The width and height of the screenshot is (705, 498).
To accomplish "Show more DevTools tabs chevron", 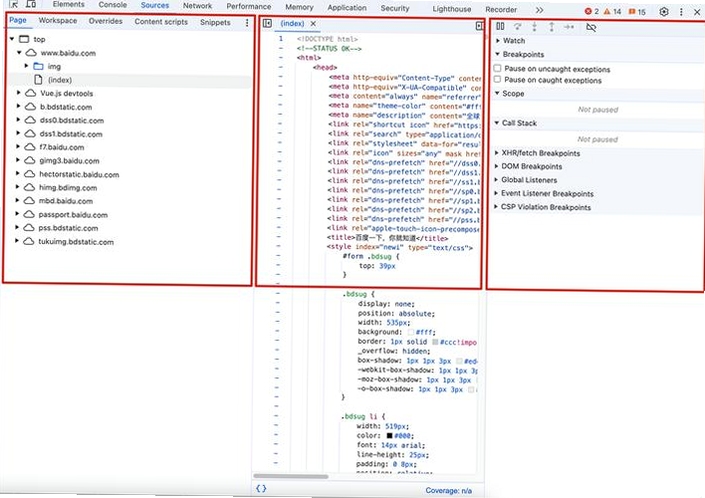I will (x=539, y=10).
